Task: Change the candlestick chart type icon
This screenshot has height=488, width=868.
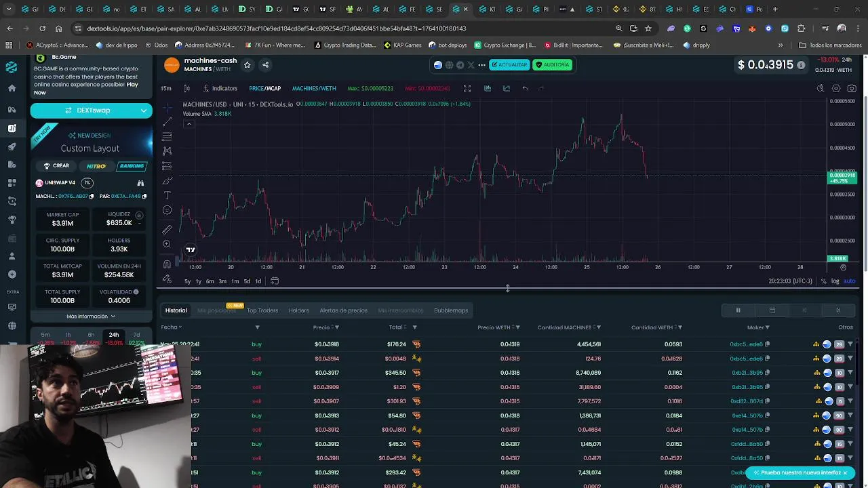Action: click(x=186, y=88)
